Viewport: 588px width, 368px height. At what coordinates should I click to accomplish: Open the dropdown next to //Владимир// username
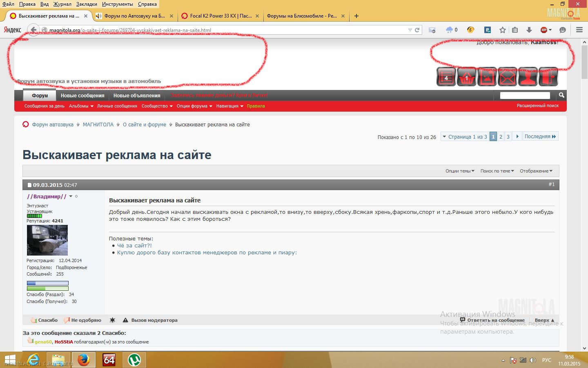pyautogui.click(x=71, y=196)
